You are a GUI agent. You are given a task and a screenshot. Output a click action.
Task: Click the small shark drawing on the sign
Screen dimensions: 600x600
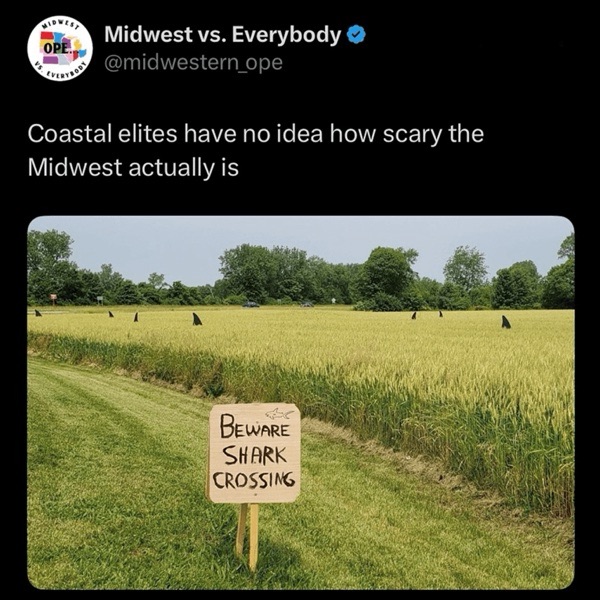pyautogui.click(x=280, y=414)
